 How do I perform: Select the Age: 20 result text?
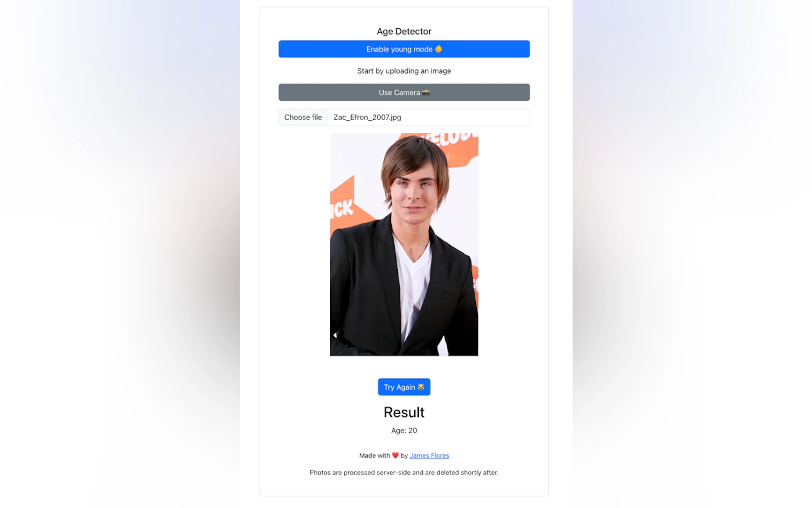(404, 431)
